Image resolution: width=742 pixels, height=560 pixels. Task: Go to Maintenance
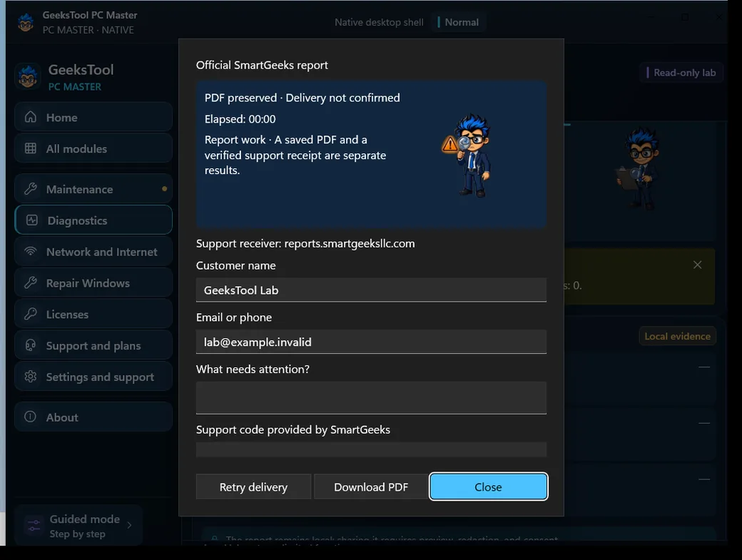tap(93, 189)
